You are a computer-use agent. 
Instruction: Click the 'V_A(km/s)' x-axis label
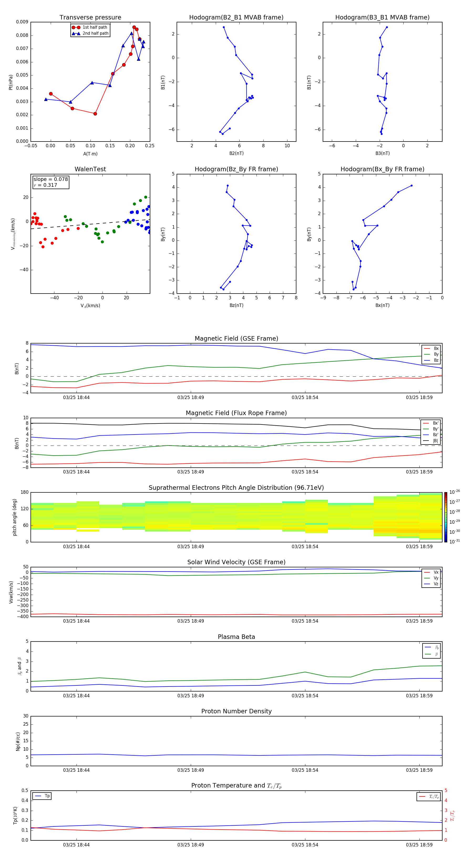click(x=90, y=306)
